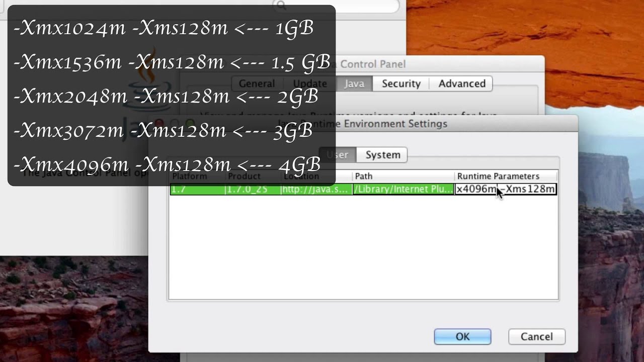This screenshot has width=644, height=362.
Task: Switch to the Update tab
Action: (x=310, y=83)
